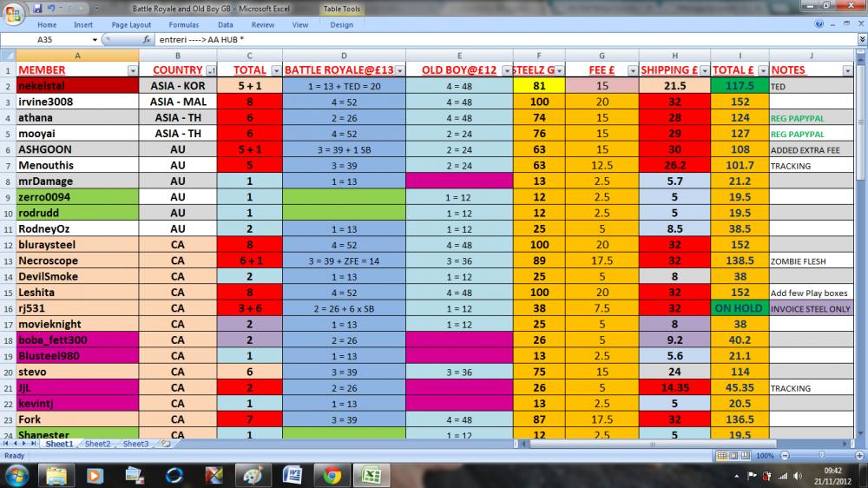This screenshot has height=488, width=868.
Task: Select row 16 header
Action: [8, 308]
